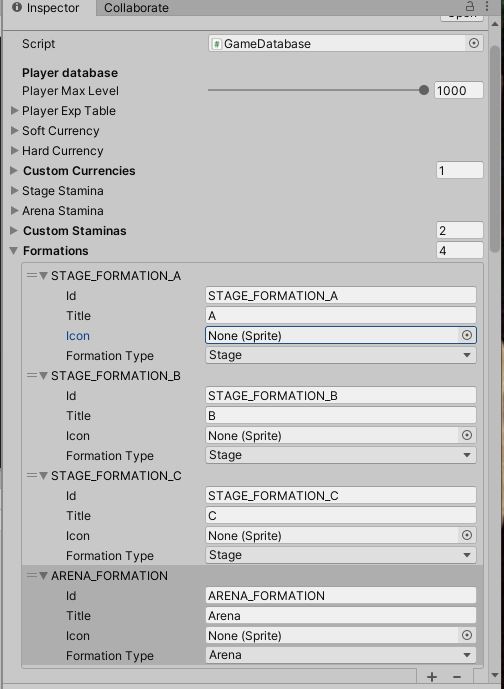Pick sprite for STAGE_FORMATION_C icon

tap(467, 535)
